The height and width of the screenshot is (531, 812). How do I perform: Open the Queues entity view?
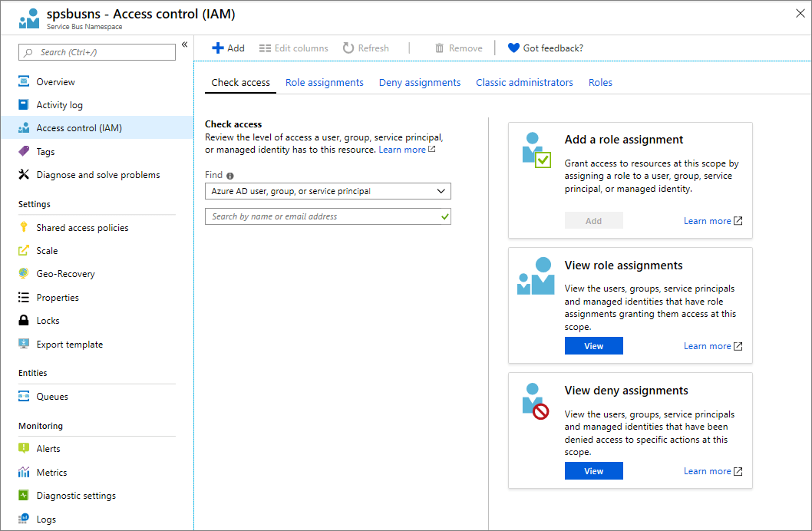(51, 396)
